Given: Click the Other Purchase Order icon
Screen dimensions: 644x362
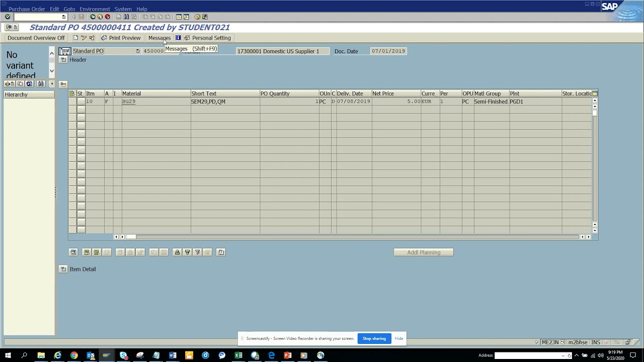Looking at the screenshot, I should [92, 38].
